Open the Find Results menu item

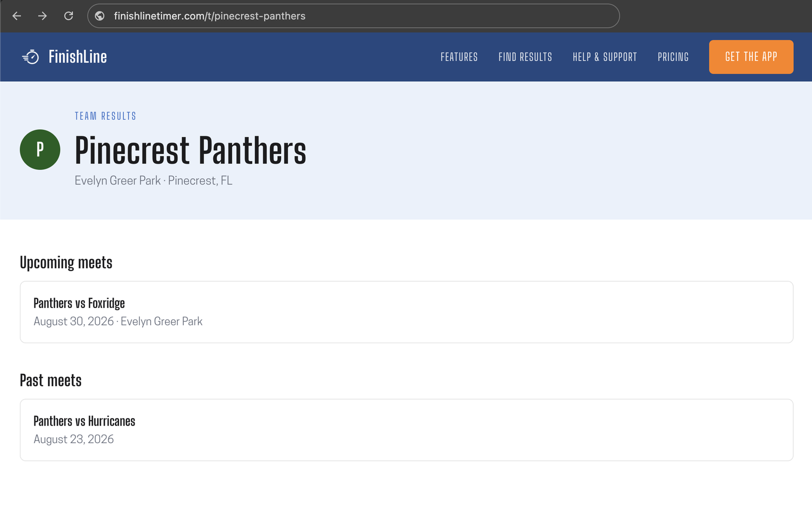pyautogui.click(x=525, y=57)
